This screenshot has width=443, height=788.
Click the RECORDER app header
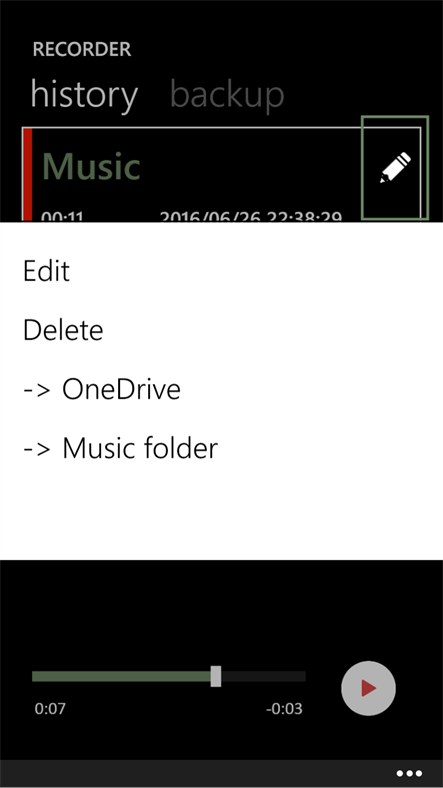(82, 49)
